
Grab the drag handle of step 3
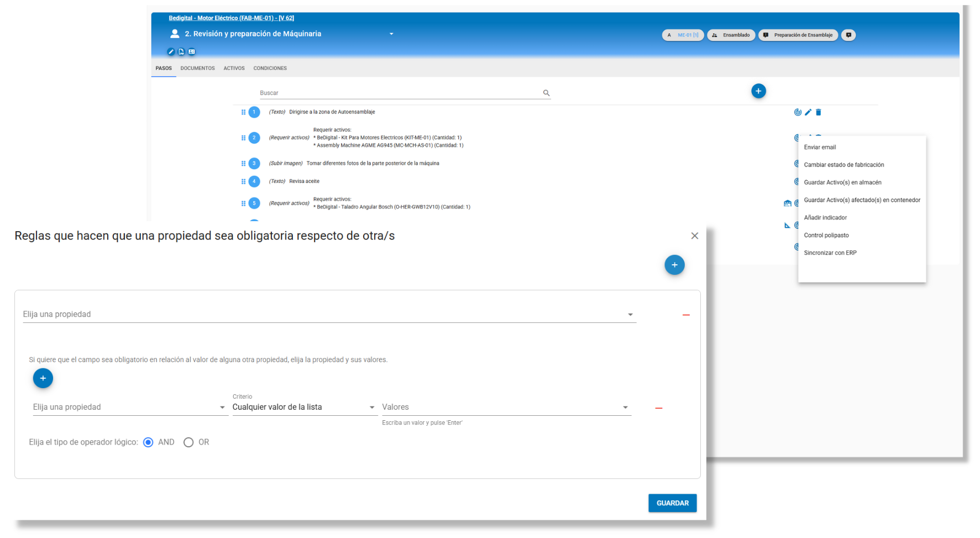click(x=243, y=164)
